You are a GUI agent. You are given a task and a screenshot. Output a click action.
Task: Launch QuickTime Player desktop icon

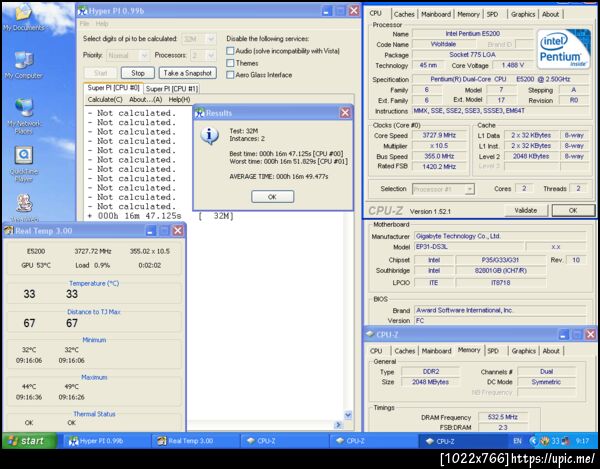(24, 164)
